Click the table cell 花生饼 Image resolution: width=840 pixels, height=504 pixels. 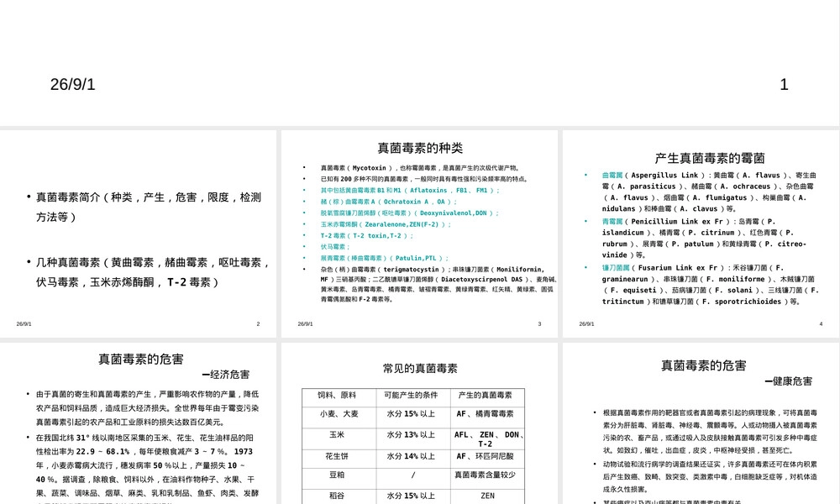(x=337, y=456)
